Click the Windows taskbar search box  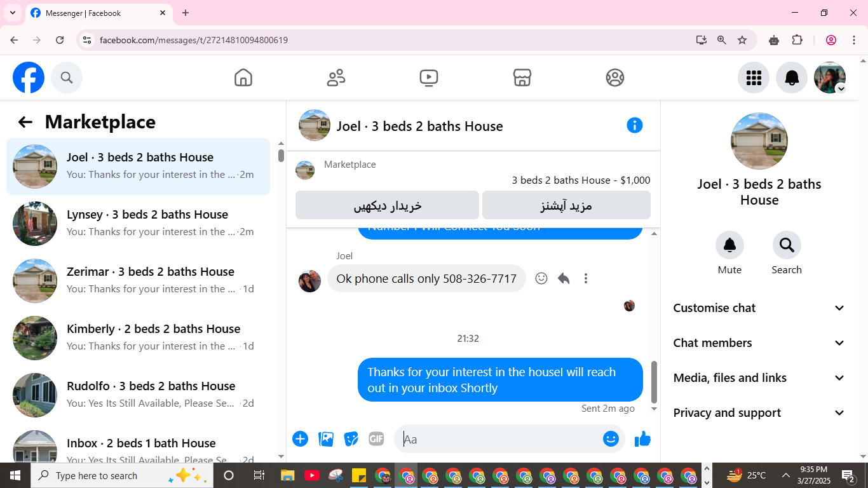(121, 475)
